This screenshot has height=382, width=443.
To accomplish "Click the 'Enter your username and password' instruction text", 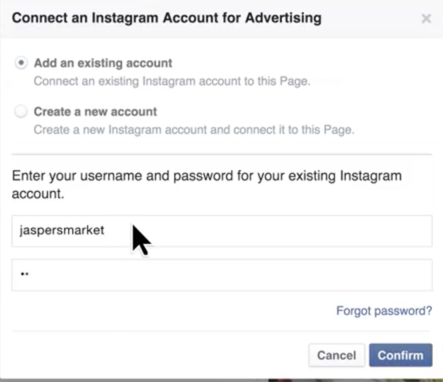I will click(x=207, y=184).
